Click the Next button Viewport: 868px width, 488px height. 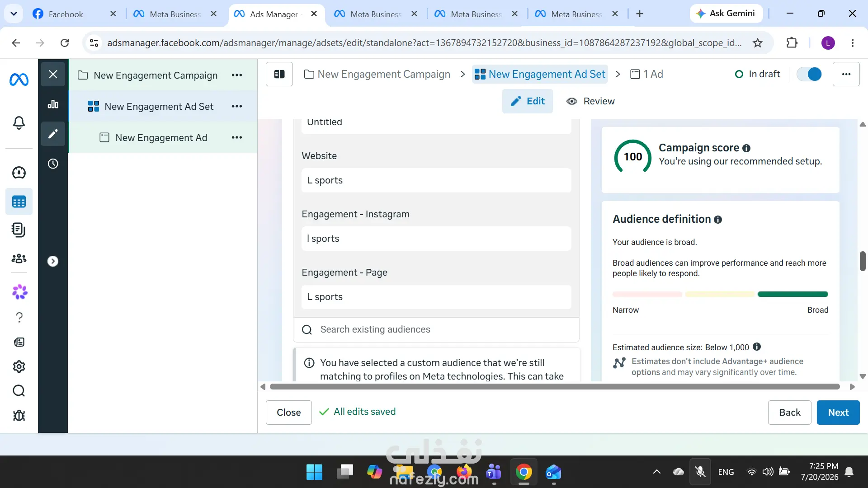pyautogui.click(x=838, y=413)
